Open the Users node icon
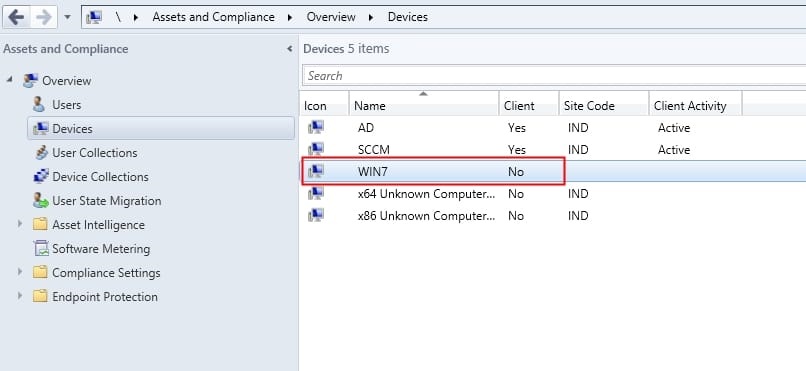Image resolution: width=806 pixels, height=371 pixels. coord(39,104)
